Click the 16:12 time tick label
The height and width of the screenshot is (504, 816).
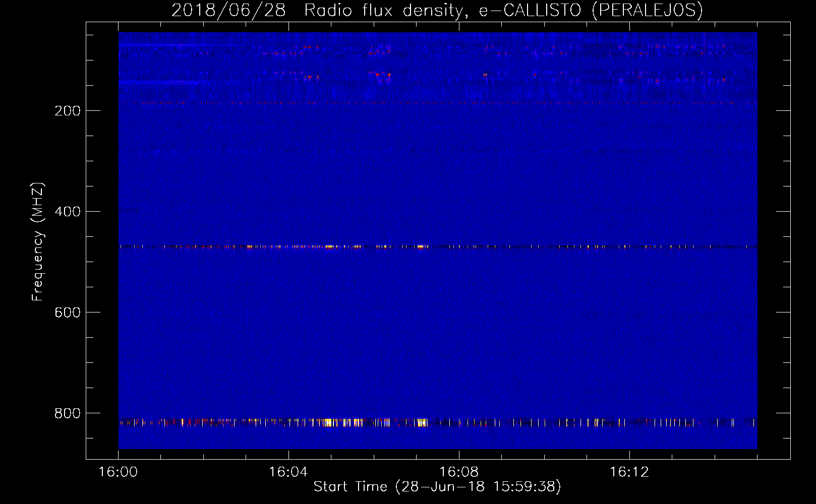coord(629,472)
